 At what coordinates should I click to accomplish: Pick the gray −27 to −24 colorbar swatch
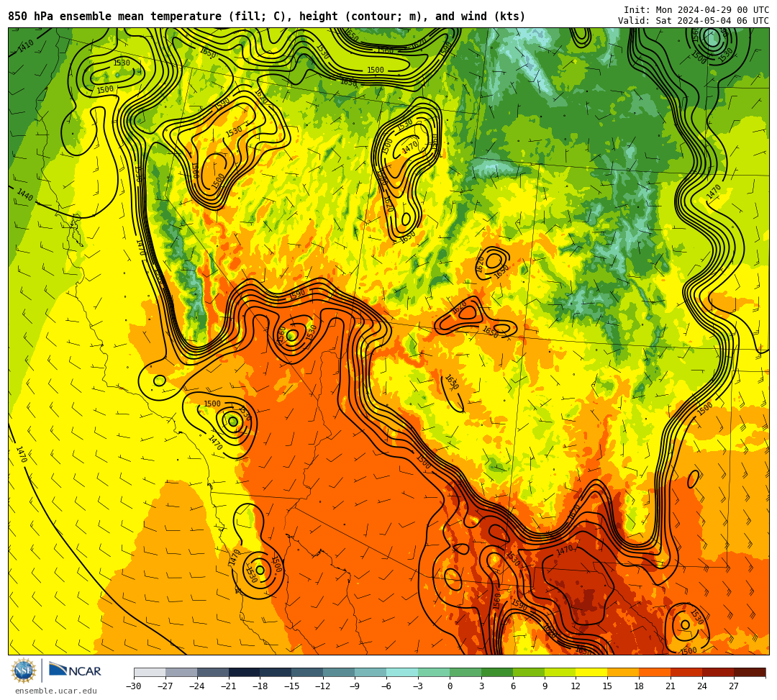pyautogui.click(x=181, y=672)
